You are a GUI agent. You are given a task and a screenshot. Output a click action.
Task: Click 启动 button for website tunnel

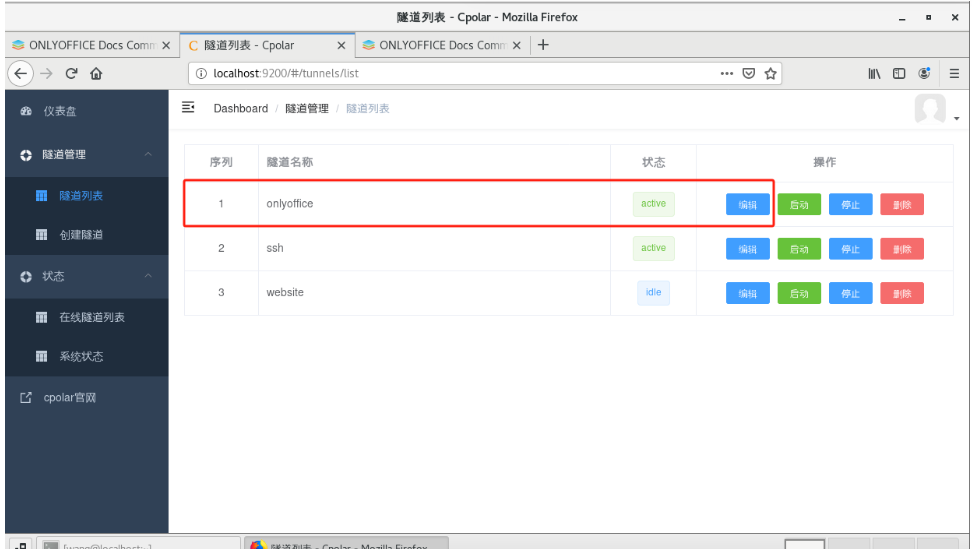click(798, 293)
